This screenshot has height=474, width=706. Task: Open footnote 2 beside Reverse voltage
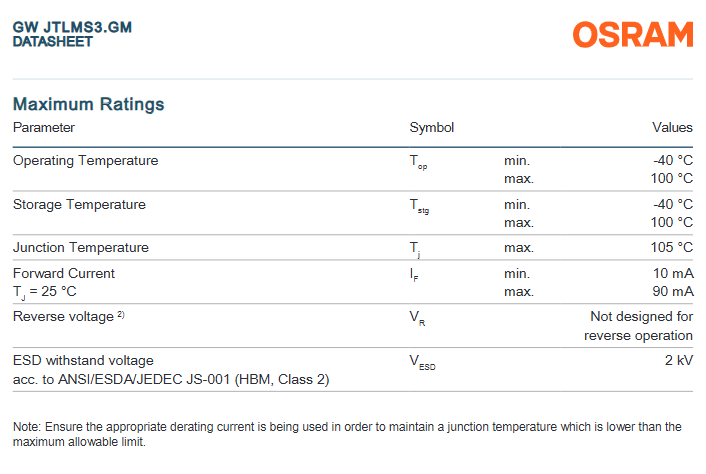[121, 315]
